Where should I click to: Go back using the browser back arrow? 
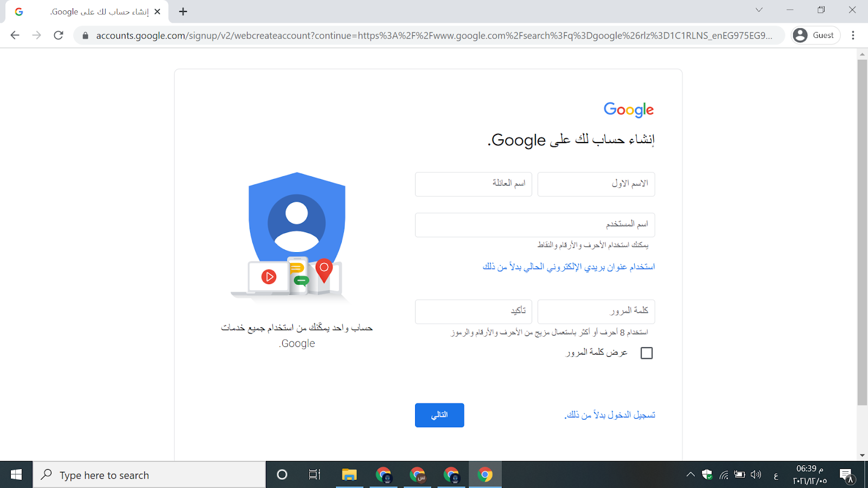[x=15, y=35]
